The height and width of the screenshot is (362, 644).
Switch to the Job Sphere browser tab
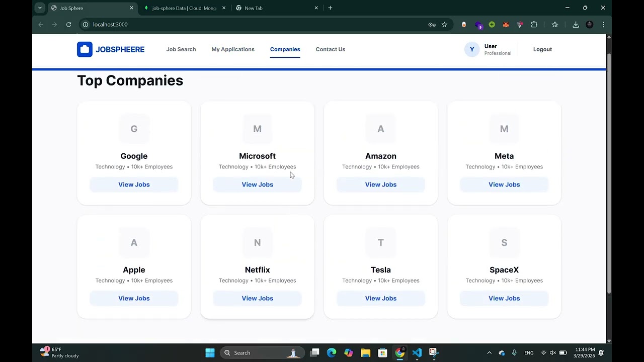pos(93,8)
